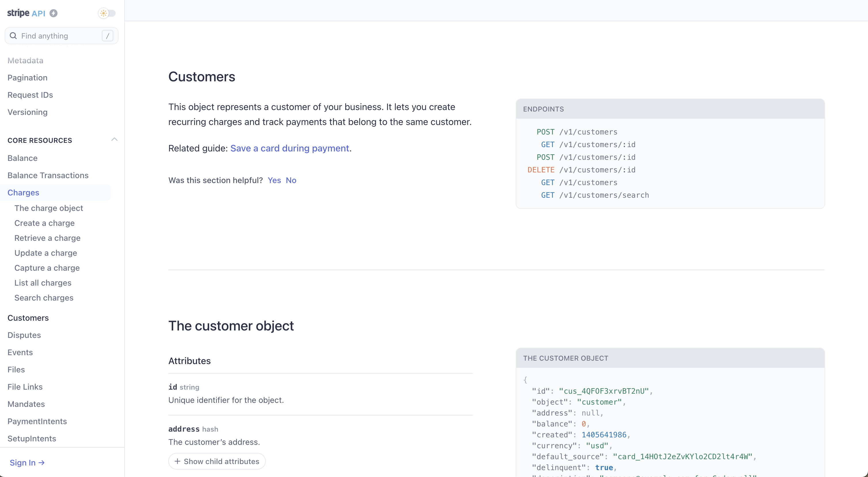Open the Save a card during payment guide

[289, 149]
